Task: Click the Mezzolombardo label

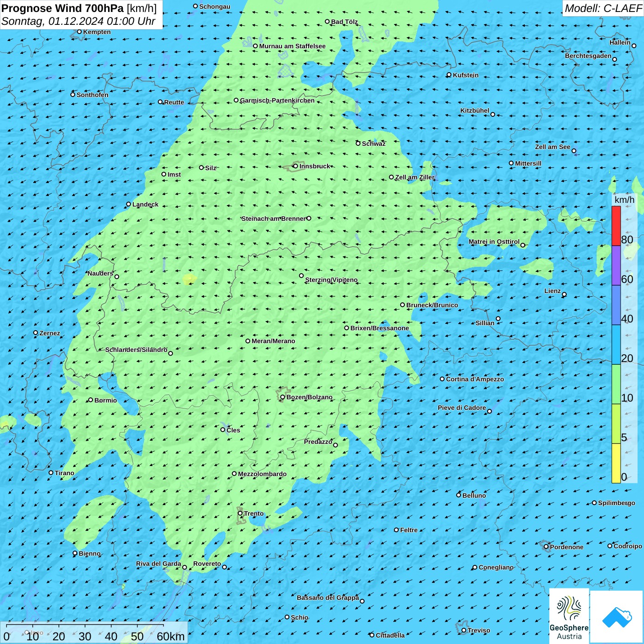Action: point(262,474)
